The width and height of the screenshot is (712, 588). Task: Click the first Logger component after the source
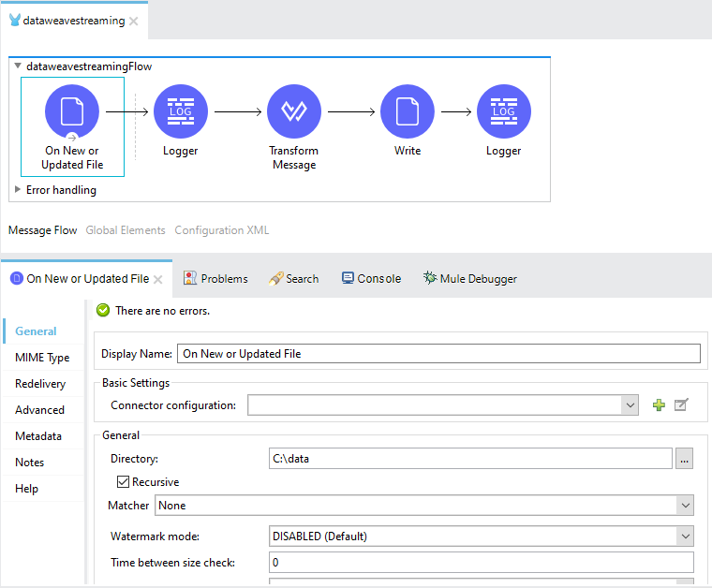point(180,111)
